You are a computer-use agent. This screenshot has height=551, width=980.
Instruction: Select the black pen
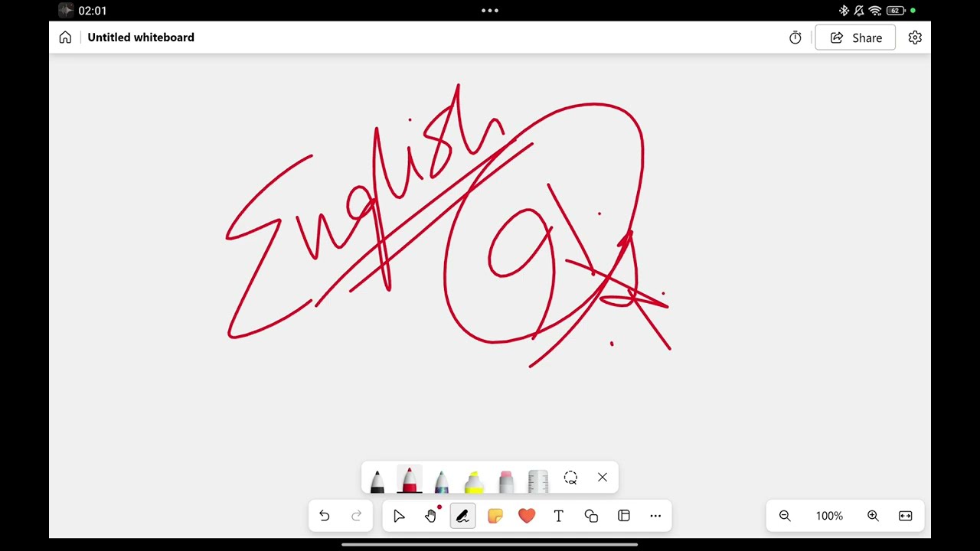click(x=377, y=481)
